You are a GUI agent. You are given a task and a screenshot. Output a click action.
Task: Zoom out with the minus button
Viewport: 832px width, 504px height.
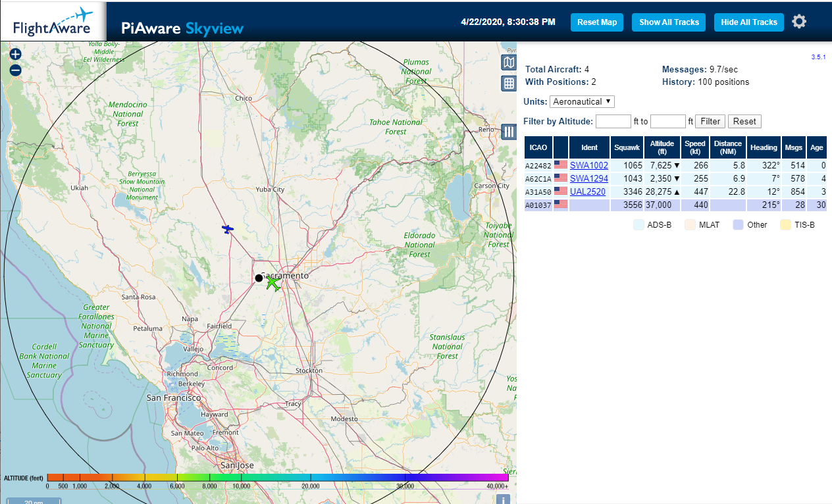pyautogui.click(x=16, y=70)
